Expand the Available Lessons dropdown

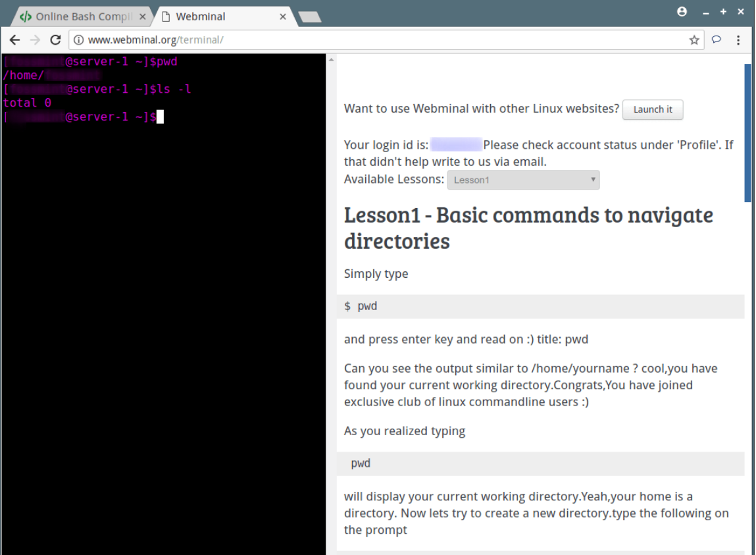(523, 180)
